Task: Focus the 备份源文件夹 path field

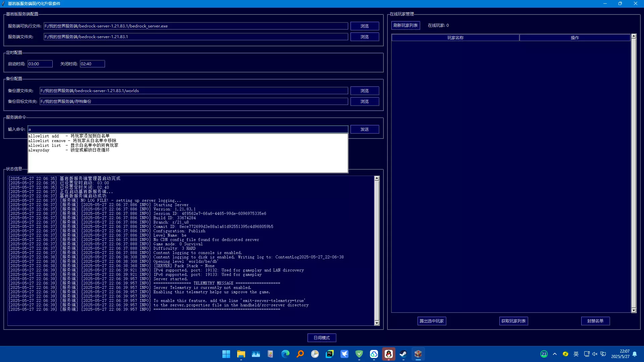Action: (194, 91)
